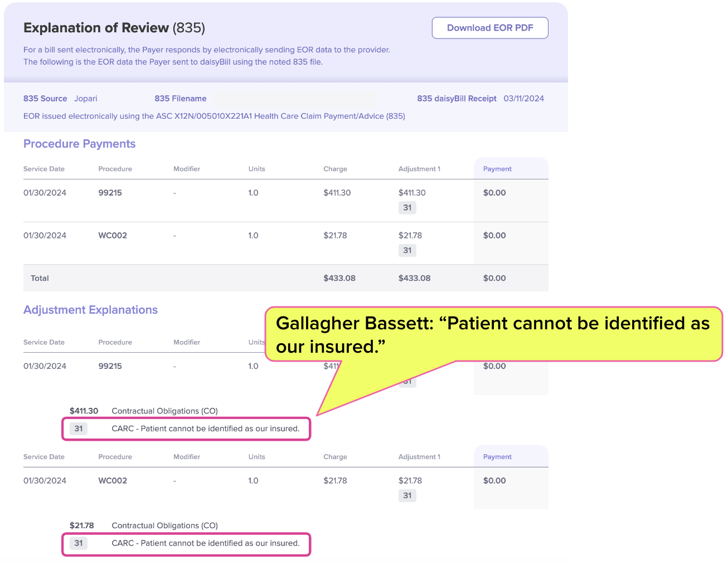Viewport: 728px width, 565px height.
Task: Click "Payment" header above Adjustment Explanations WC002 row
Action: pos(497,457)
